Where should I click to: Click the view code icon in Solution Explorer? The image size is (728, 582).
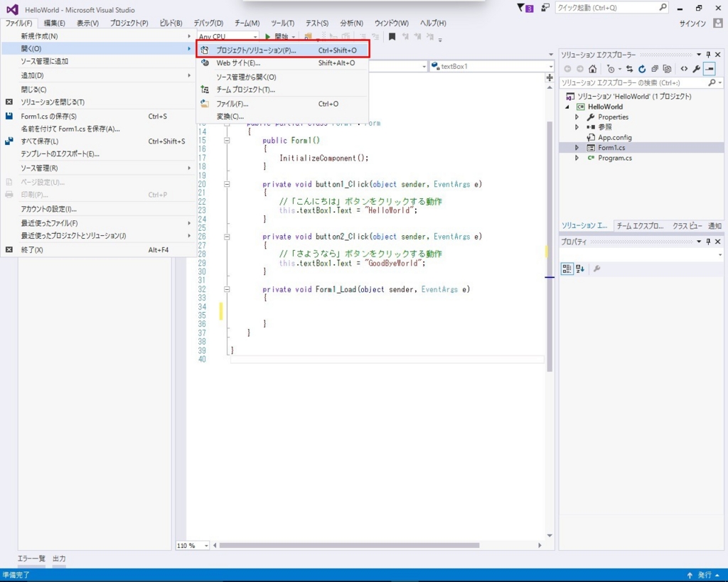(x=684, y=69)
